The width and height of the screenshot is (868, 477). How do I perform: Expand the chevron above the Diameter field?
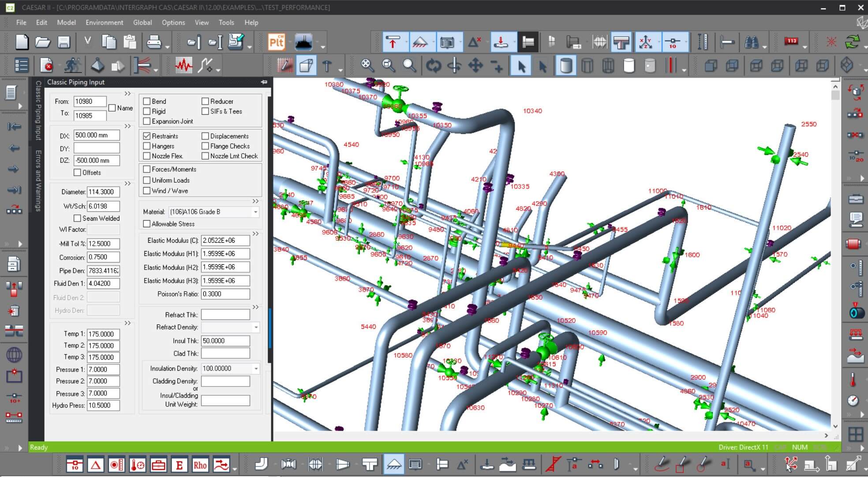[128, 184]
